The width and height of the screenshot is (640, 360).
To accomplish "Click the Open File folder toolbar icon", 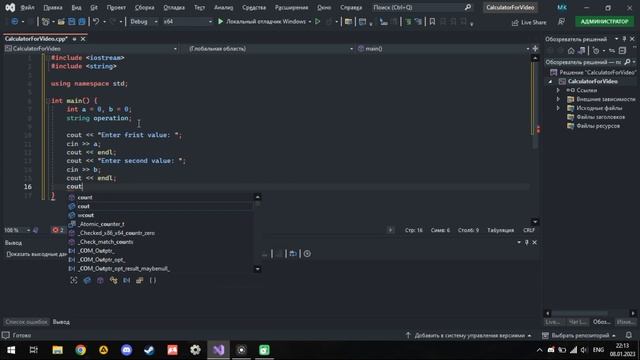I will click(x=61, y=22).
